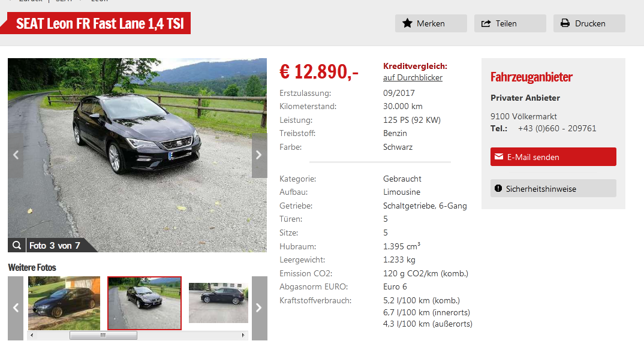Show previous photo with left arrow on image

(x=16, y=155)
